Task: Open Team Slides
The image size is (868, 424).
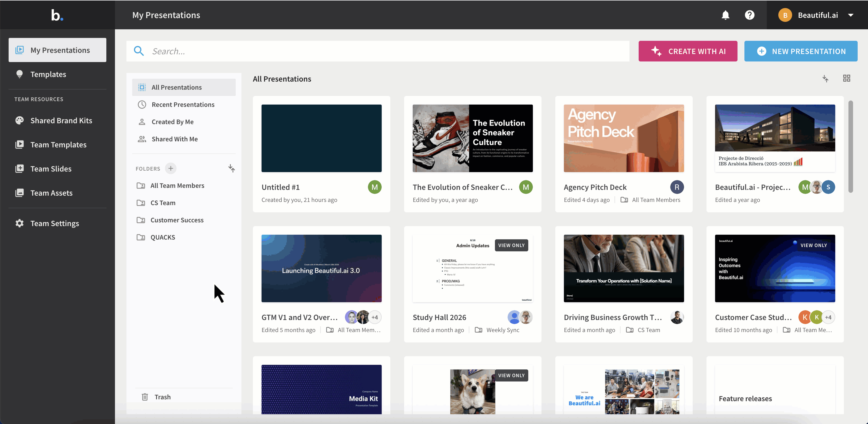Action: (57, 169)
